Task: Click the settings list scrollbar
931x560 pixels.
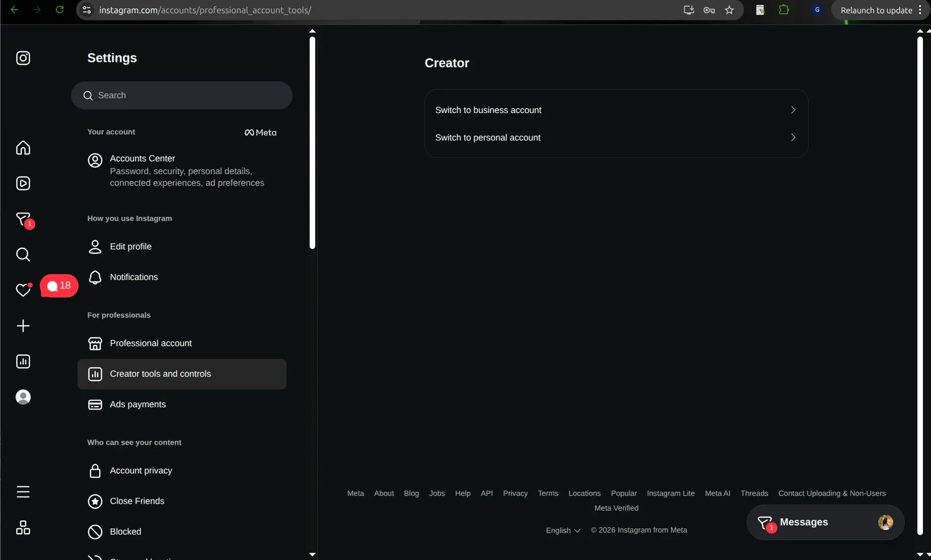Action: point(312,143)
